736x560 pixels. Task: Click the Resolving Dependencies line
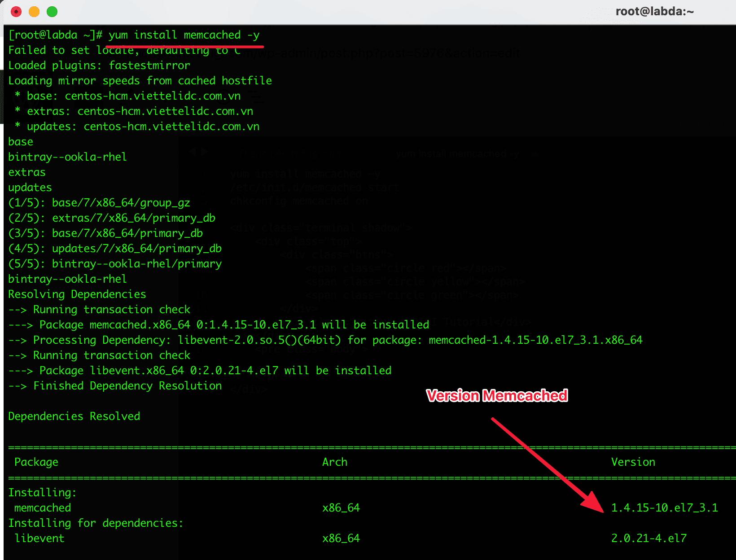pyautogui.click(x=77, y=294)
